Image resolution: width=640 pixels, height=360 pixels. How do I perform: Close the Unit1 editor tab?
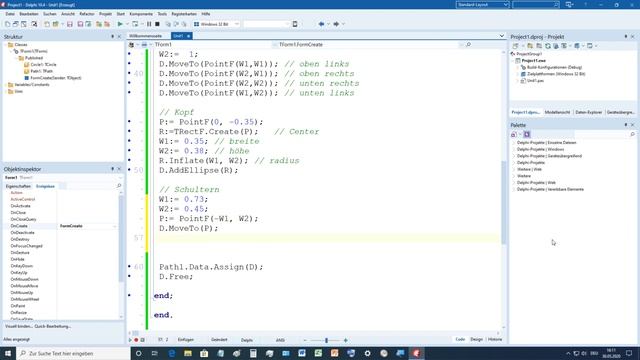[x=189, y=36]
